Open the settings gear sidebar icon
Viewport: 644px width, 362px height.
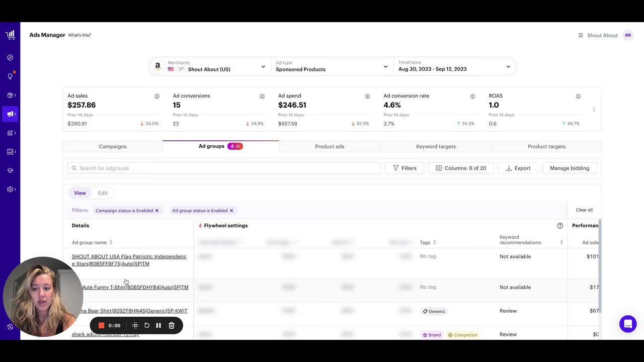(10, 190)
